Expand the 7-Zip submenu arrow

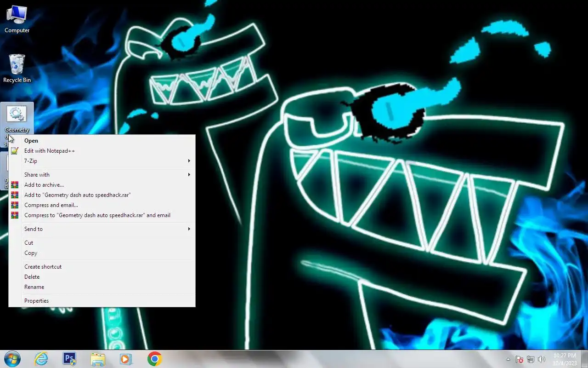click(x=189, y=161)
